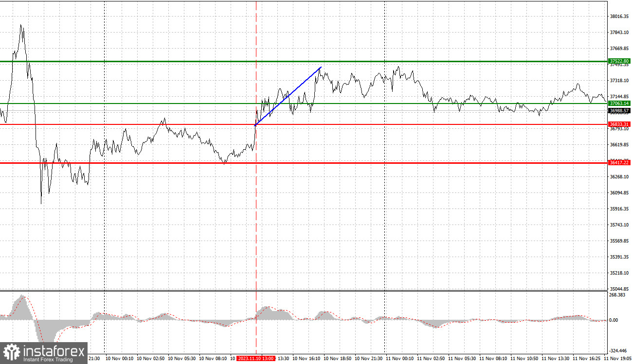Screen dimensions: 632x364
Task: Click the 268.383 indicator scale value
Action: pos(617,295)
